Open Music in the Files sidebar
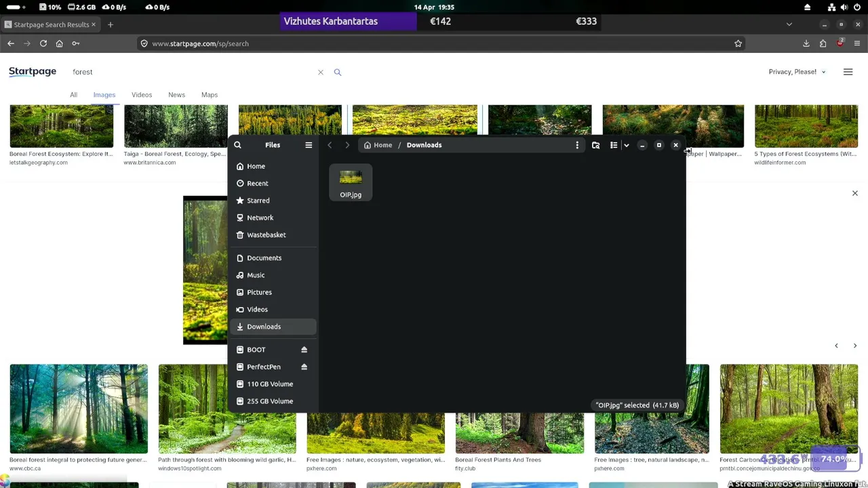Screen dimensions: 868x488 273,275
